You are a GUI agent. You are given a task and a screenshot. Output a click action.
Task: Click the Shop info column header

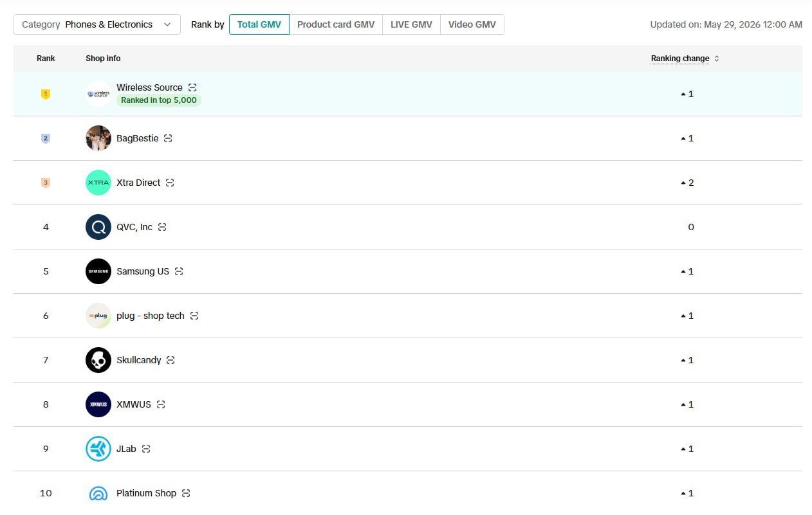point(103,59)
